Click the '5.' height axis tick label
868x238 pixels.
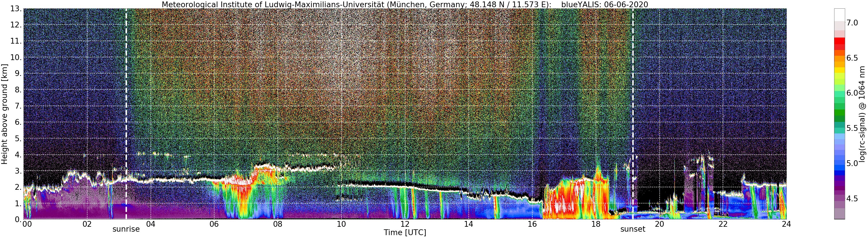point(18,138)
